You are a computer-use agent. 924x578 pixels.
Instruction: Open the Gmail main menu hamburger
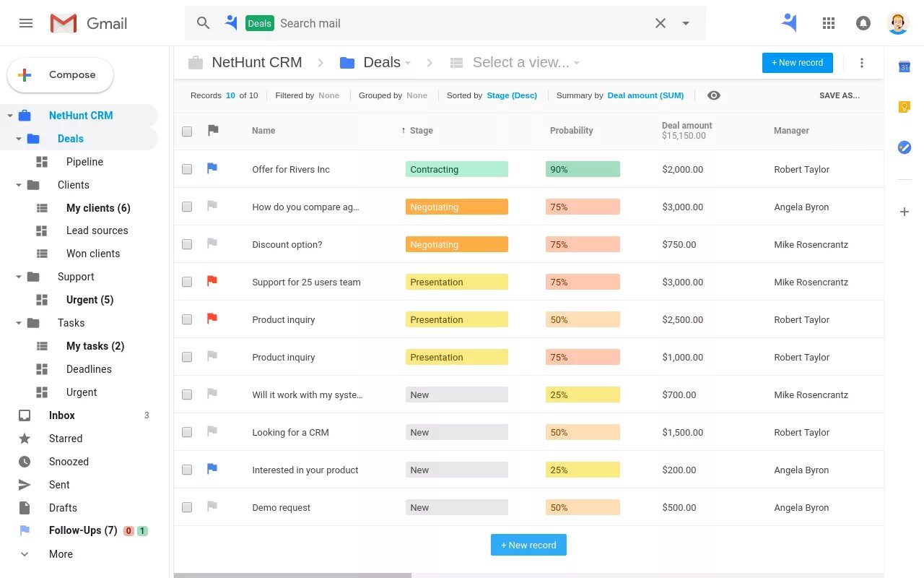click(26, 23)
